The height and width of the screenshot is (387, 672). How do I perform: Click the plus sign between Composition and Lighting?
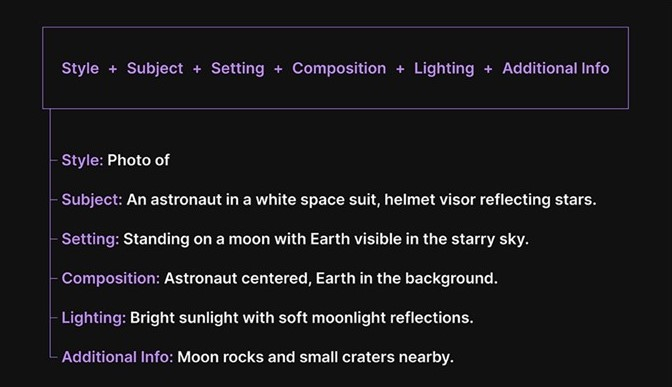(x=400, y=69)
